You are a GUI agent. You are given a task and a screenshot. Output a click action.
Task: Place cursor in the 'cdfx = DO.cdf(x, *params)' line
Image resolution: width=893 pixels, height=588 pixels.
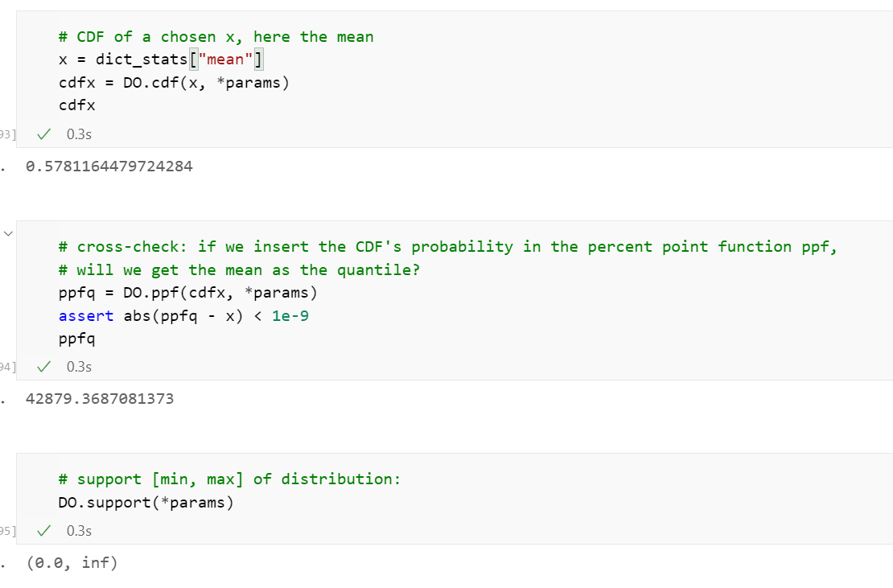(174, 83)
